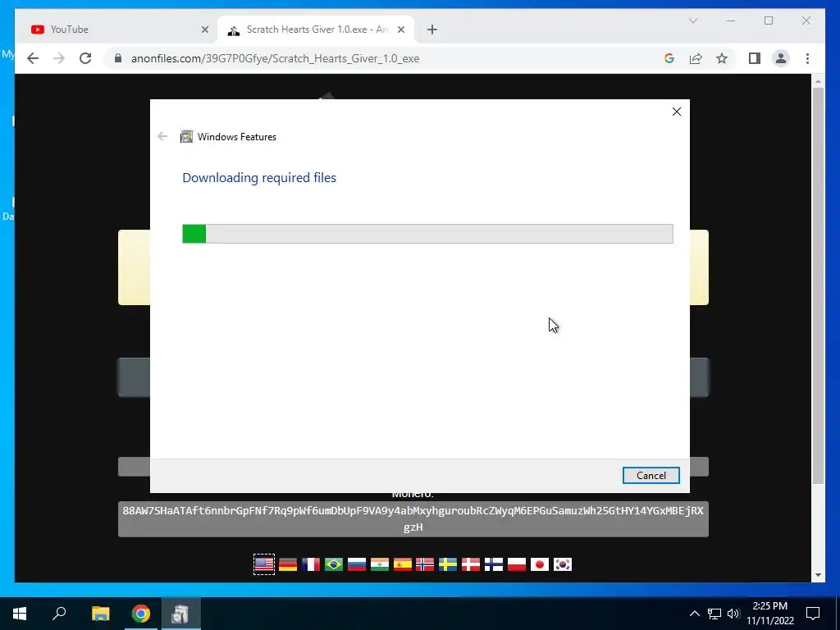Select the Indian flag language
This screenshot has width=840, height=630.
click(379, 564)
